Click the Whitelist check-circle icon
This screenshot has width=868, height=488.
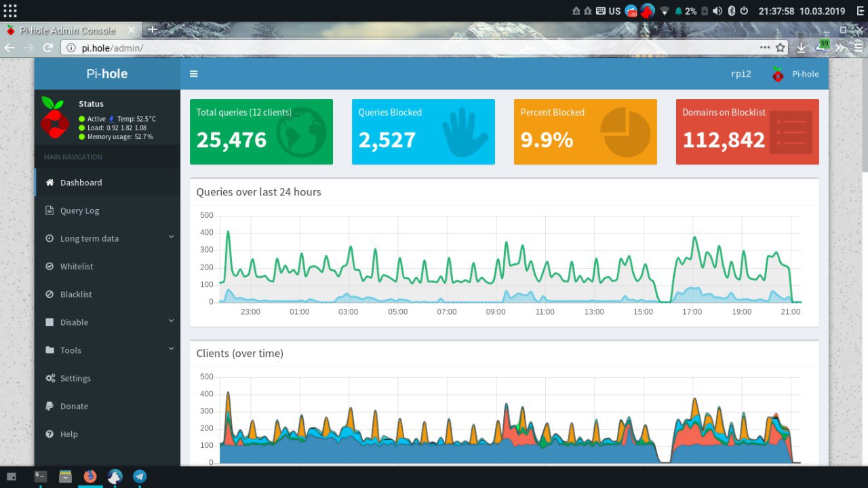(50, 266)
